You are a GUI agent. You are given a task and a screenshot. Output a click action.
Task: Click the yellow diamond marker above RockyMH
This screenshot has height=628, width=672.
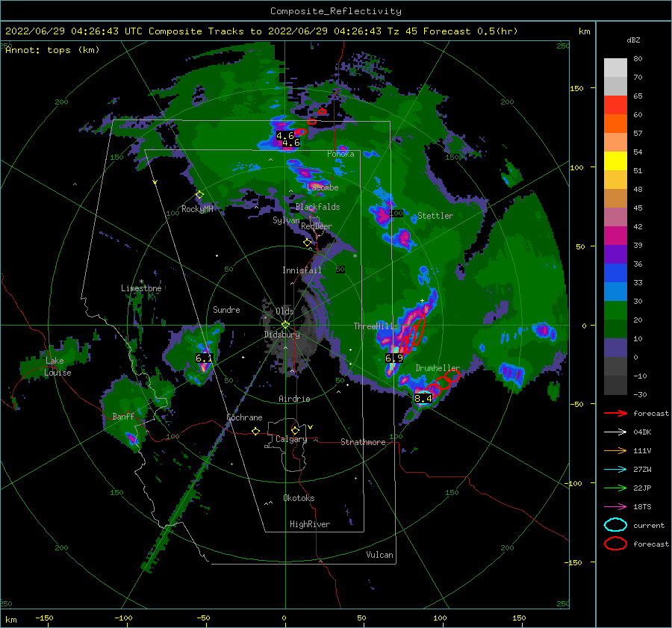click(x=199, y=195)
